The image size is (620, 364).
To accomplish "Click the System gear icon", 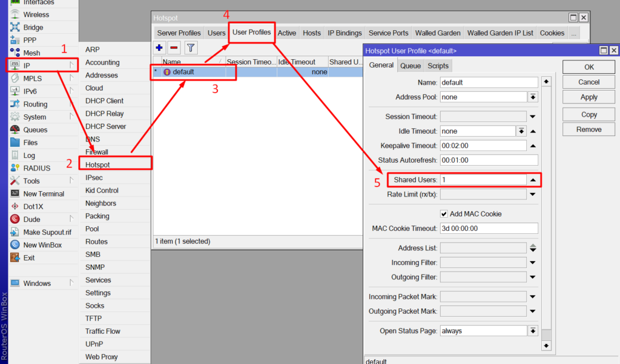I will (x=15, y=117).
